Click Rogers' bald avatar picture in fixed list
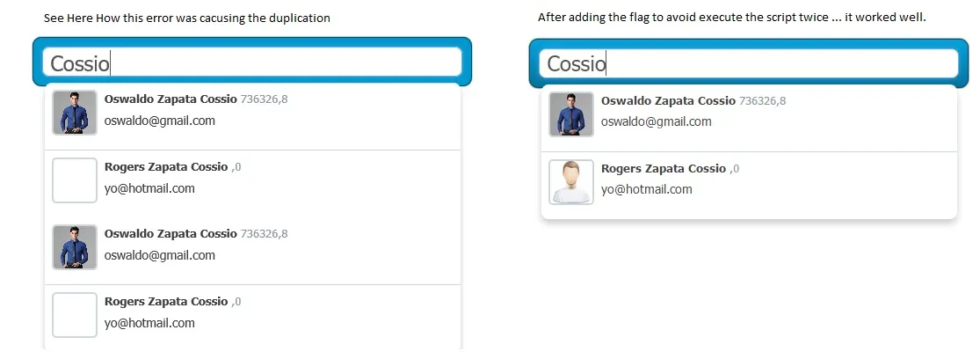Image resolution: width=980 pixels, height=352 pixels. (571, 182)
